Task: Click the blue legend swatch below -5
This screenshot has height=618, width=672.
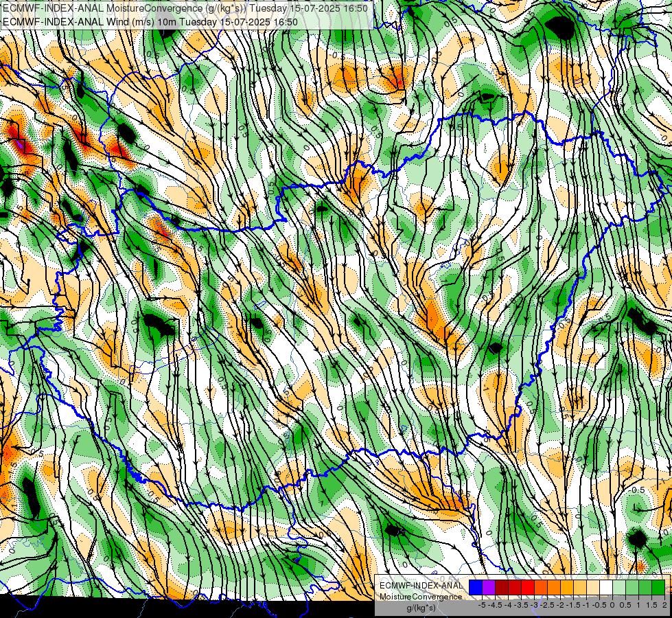Action: (476, 587)
